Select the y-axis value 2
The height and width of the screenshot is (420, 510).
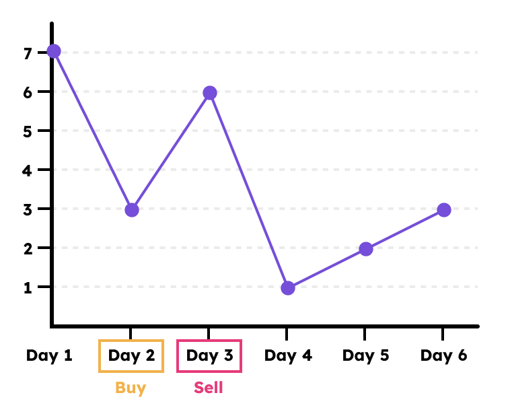tap(28, 248)
